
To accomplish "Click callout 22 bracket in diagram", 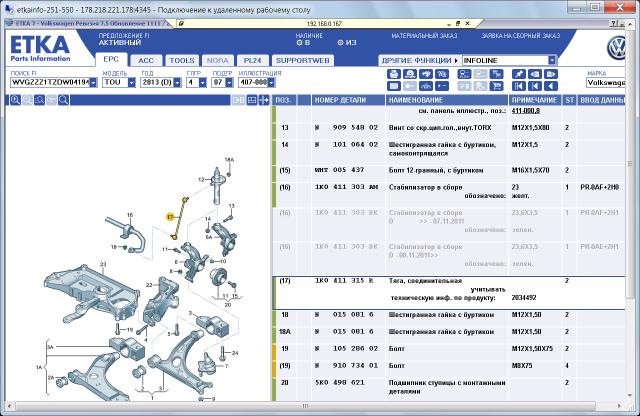I will pos(149,285).
